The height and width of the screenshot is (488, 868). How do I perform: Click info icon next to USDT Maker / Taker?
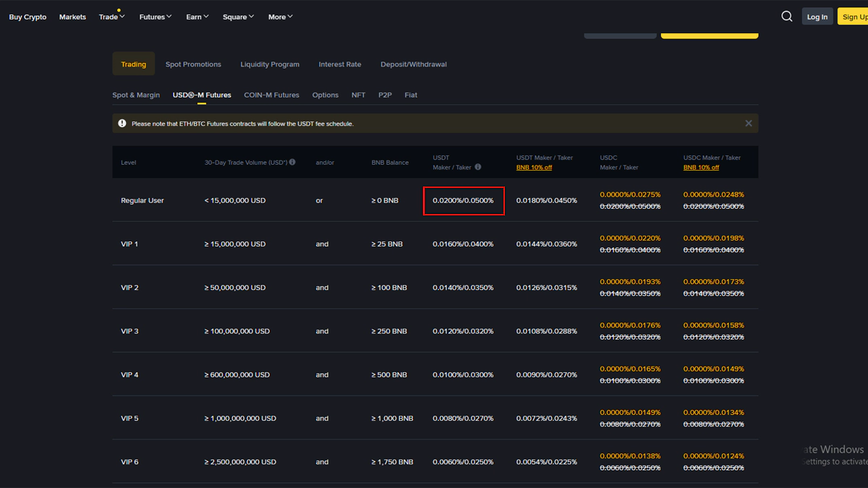coord(478,167)
